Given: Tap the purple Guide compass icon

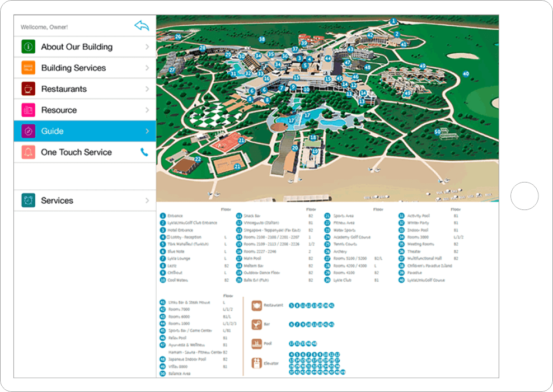Looking at the screenshot, I should pyautogui.click(x=29, y=131).
